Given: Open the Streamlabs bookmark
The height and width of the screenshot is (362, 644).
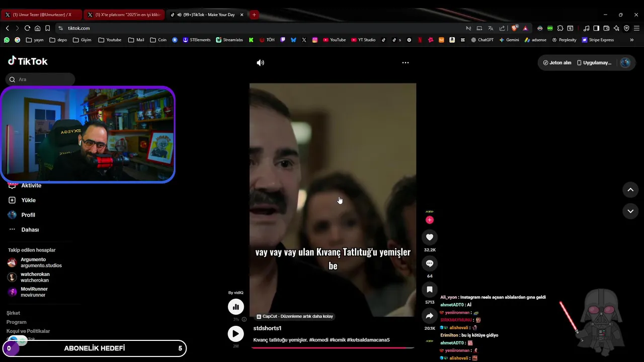Looking at the screenshot, I should [229, 40].
